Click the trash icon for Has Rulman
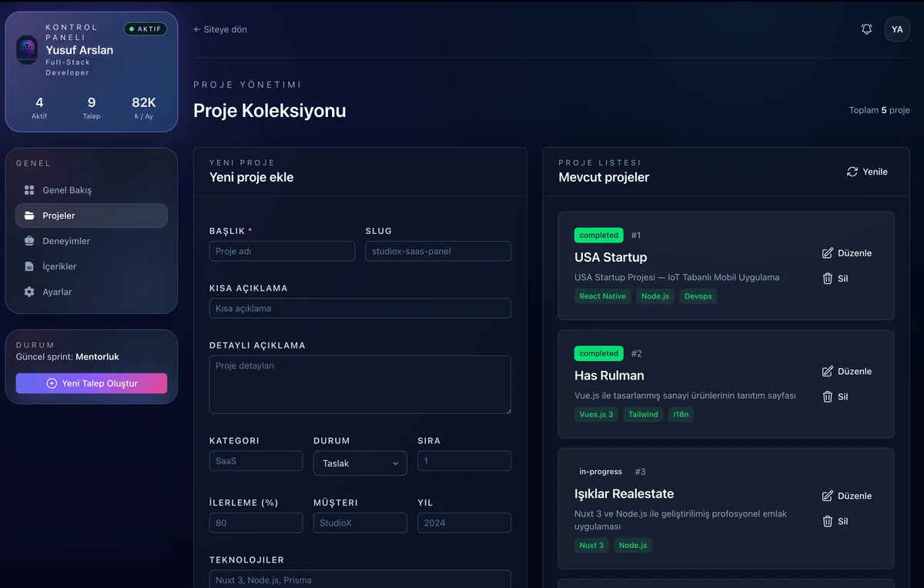 coord(828,397)
